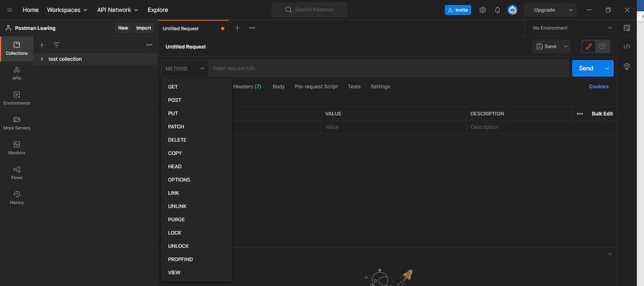Open the lightbulb info icon
This screenshot has width=644, height=286.
[627, 66]
